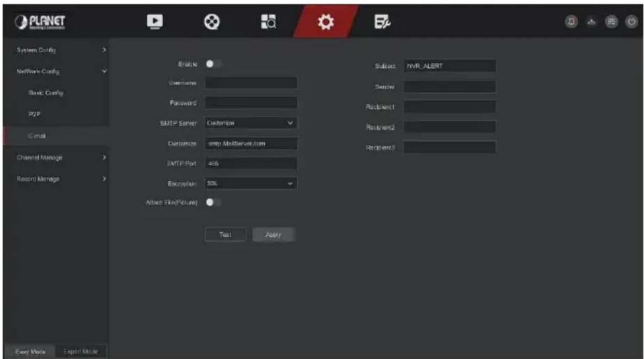Click the Username input field
Viewport: 644px width, 359px height.
[x=251, y=83]
